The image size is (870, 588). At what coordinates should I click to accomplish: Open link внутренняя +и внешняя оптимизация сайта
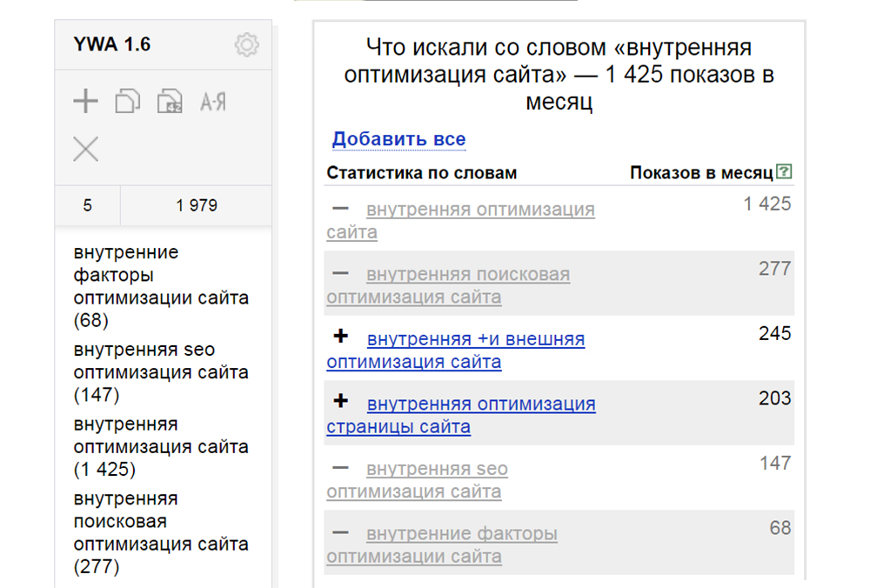tap(475, 339)
